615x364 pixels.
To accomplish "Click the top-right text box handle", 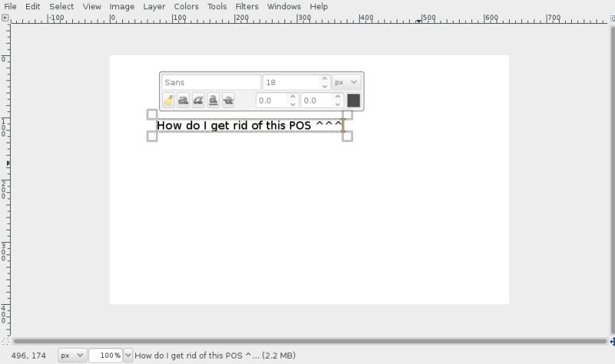I will click(x=347, y=114).
